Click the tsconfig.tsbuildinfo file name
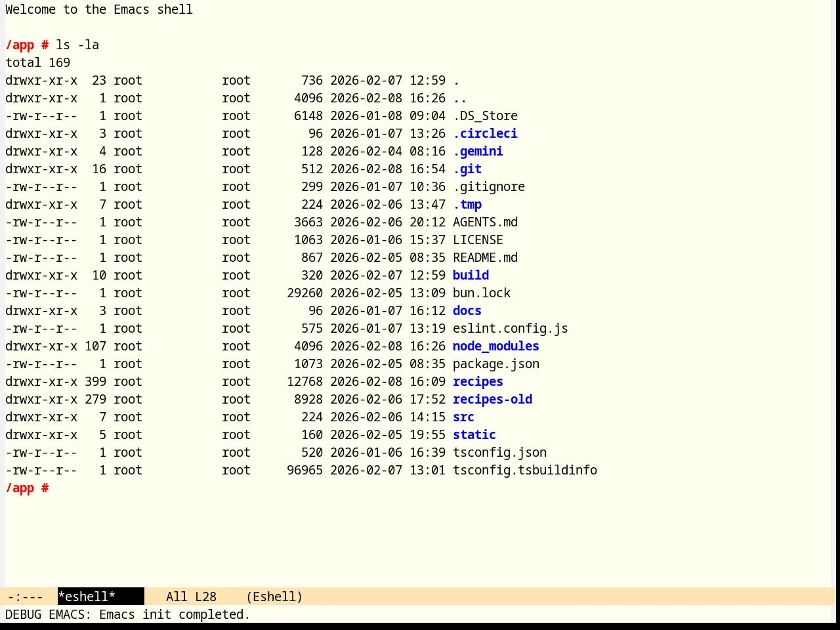 525,471
